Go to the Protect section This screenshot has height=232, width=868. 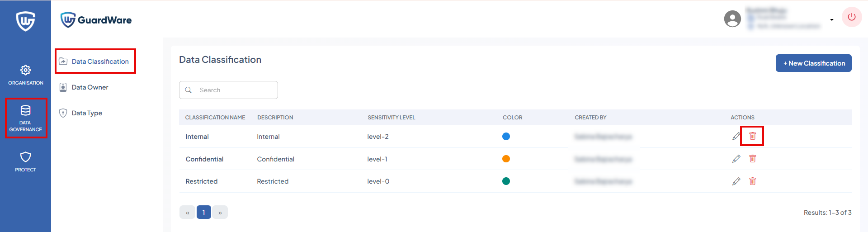point(25,161)
